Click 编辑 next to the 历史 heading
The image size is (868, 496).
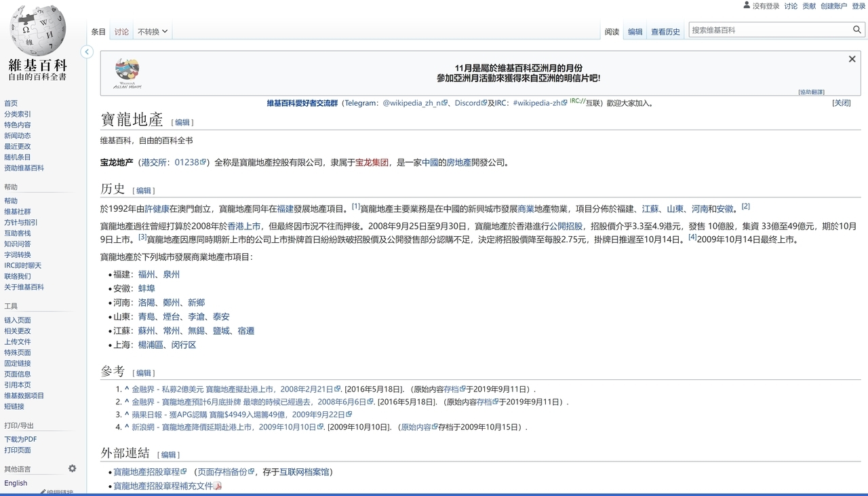144,191
